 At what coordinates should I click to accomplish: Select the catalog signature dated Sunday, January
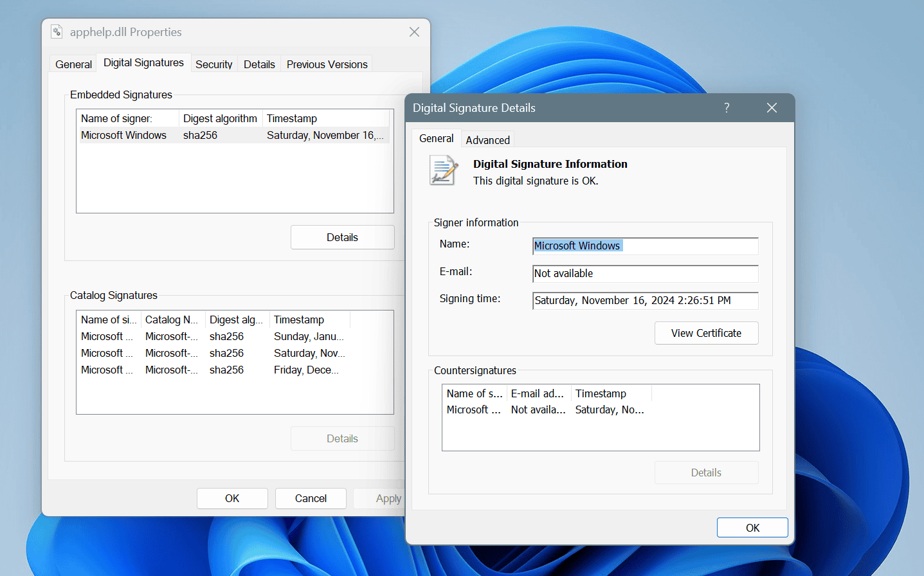pyautogui.click(x=234, y=336)
